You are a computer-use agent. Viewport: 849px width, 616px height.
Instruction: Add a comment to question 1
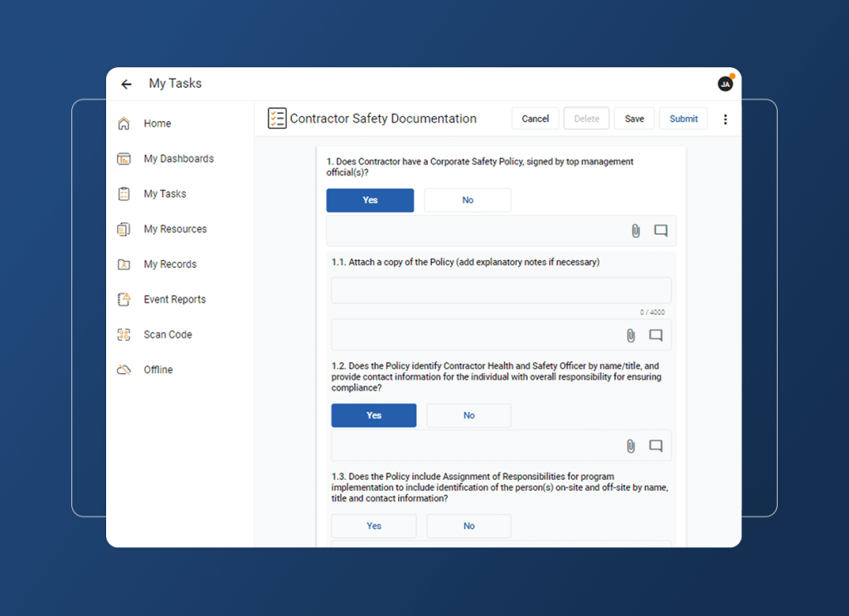[x=660, y=230]
